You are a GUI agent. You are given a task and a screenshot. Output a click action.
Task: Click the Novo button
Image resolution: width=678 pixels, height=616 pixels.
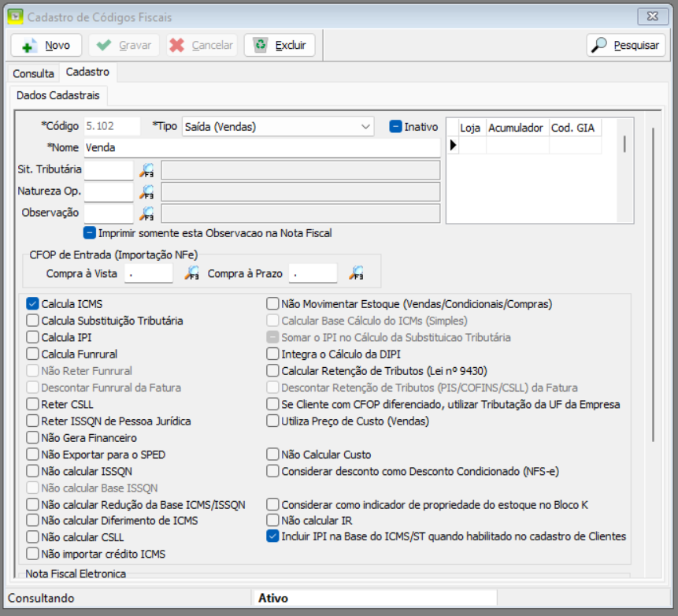(x=46, y=45)
